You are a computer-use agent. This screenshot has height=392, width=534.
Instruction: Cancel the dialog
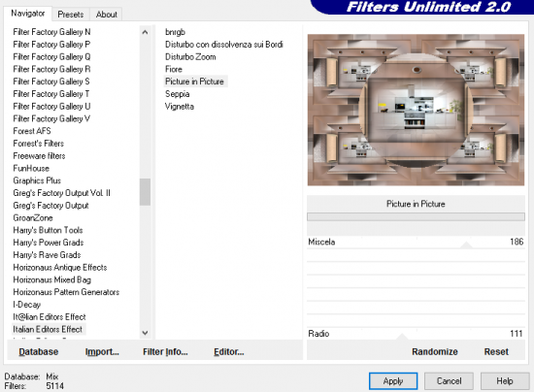(449, 380)
